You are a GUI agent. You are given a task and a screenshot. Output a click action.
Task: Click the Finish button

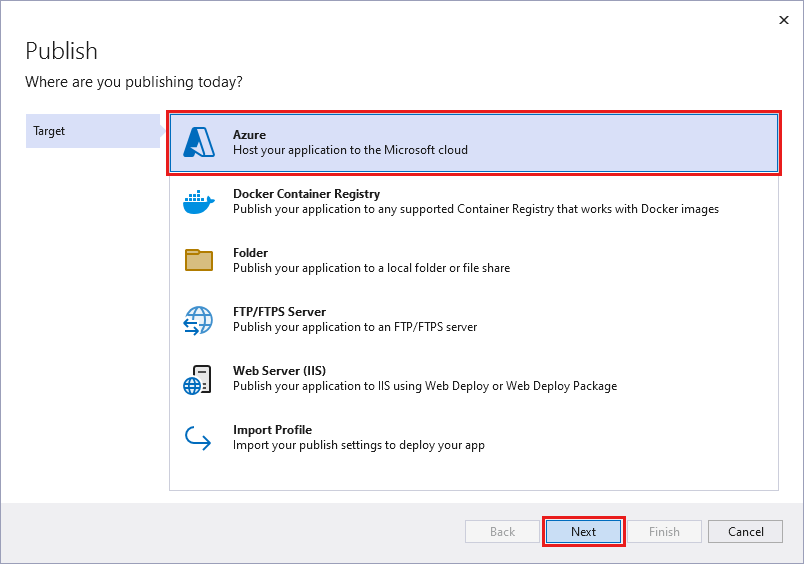coord(664,532)
